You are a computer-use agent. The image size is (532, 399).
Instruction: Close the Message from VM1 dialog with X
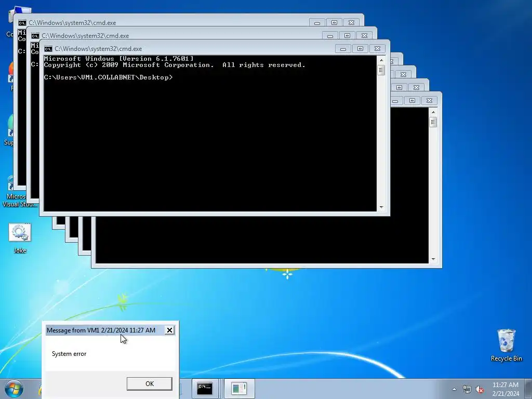coord(169,330)
